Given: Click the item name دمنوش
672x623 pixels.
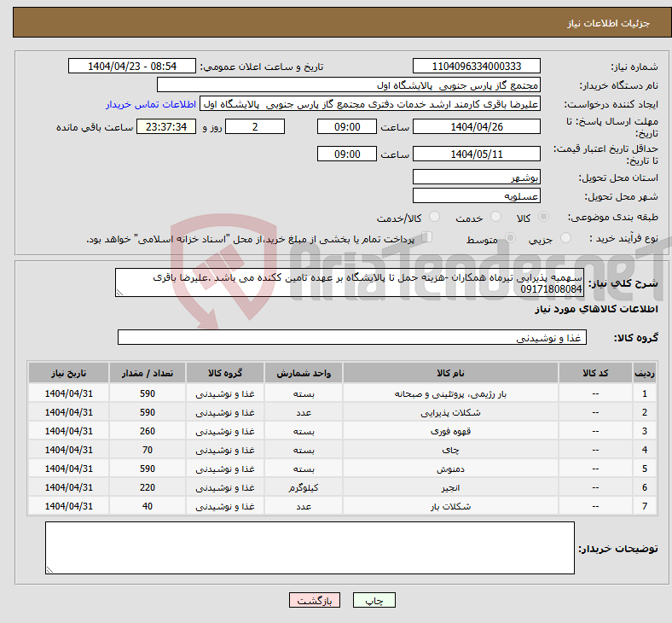Looking at the screenshot, I should 450,469.
